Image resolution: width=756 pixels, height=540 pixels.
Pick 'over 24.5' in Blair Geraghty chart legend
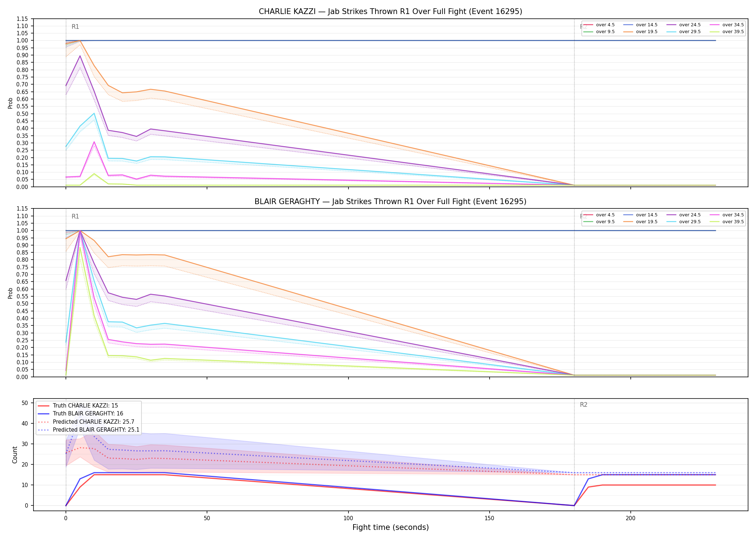684,215
